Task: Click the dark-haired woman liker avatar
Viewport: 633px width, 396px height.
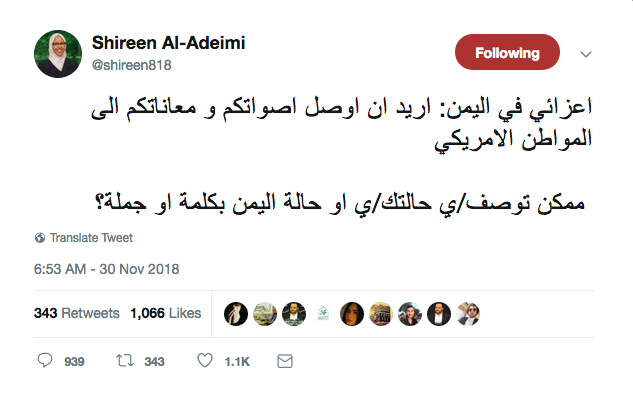Action: coord(352,314)
